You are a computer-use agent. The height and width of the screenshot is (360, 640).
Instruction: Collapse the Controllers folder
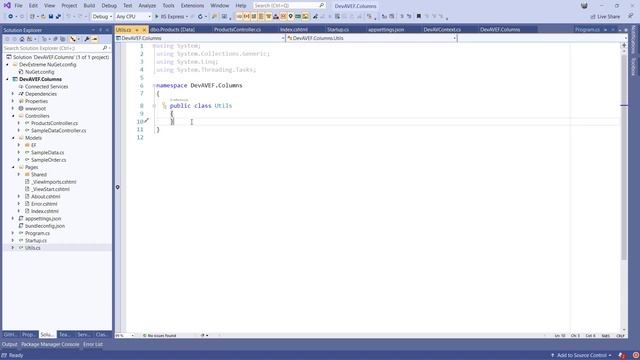pyautogui.click(x=13, y=116)
